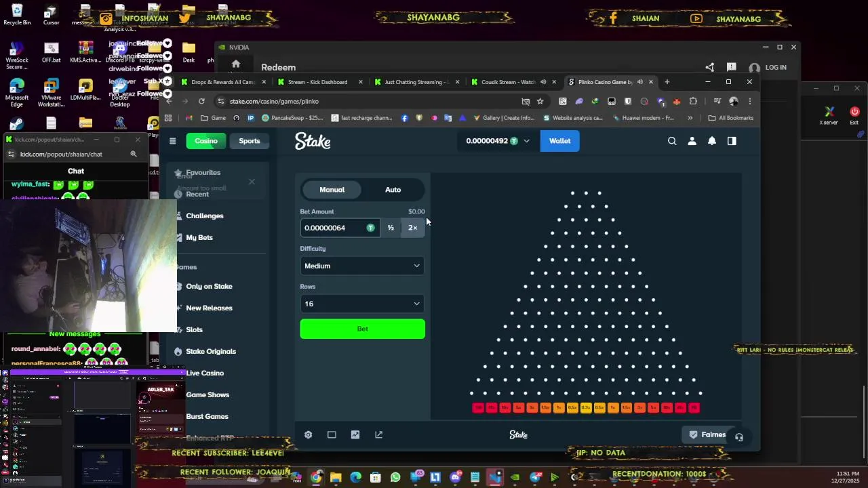868x488 pixels.
Task: Mute audio on Cousik Stream tab
Action: coord(542,82)
